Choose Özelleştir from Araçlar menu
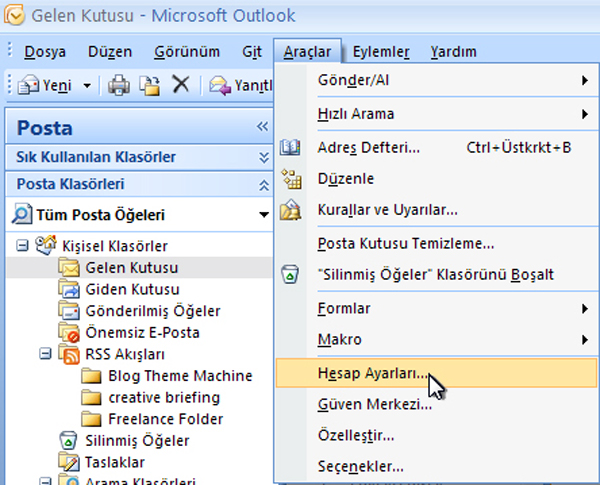This screenshot has height=485, width=600. click(437, 435)
